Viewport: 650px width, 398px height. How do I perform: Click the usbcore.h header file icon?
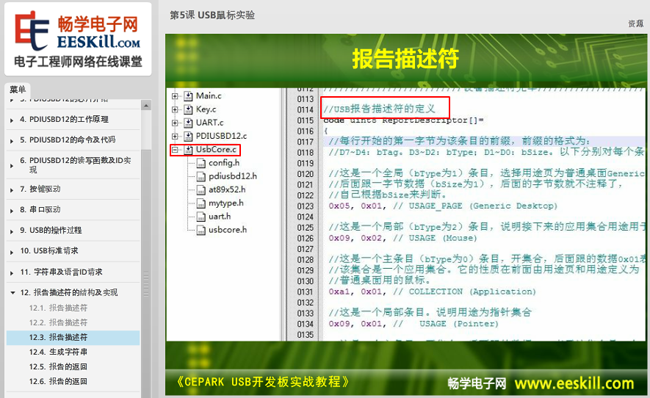201,230
